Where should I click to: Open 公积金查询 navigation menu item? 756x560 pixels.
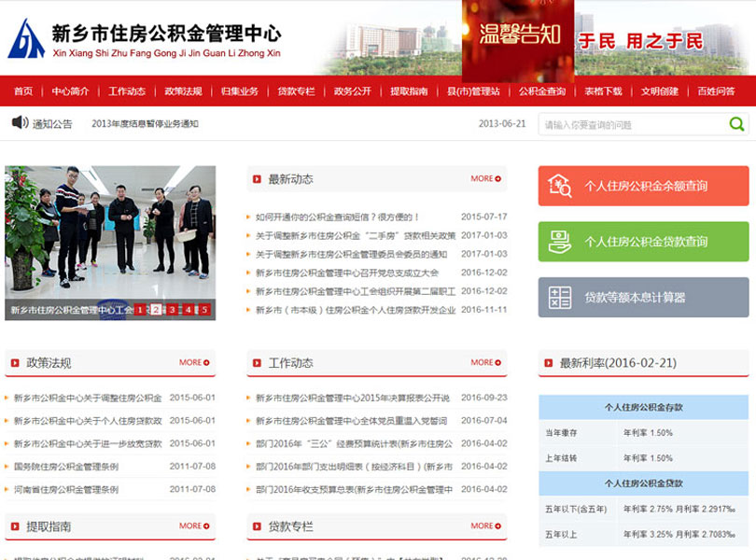[x=542, y=91]
